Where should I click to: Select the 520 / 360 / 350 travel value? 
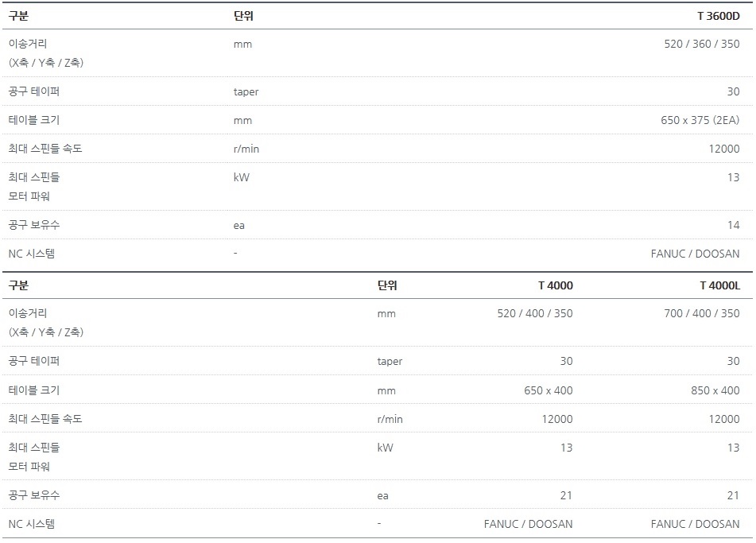(701, 44)
